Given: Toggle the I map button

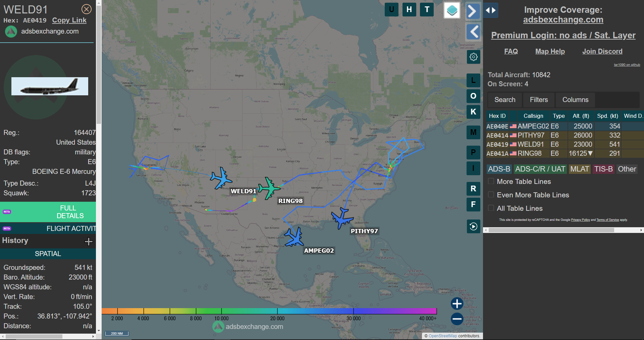Looking at the screenshot, I should (x=473, y=168).
